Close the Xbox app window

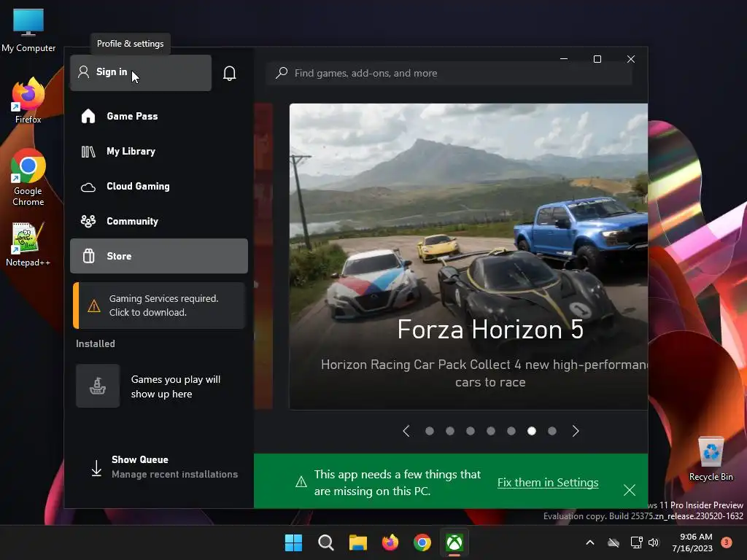pos(631,59)
